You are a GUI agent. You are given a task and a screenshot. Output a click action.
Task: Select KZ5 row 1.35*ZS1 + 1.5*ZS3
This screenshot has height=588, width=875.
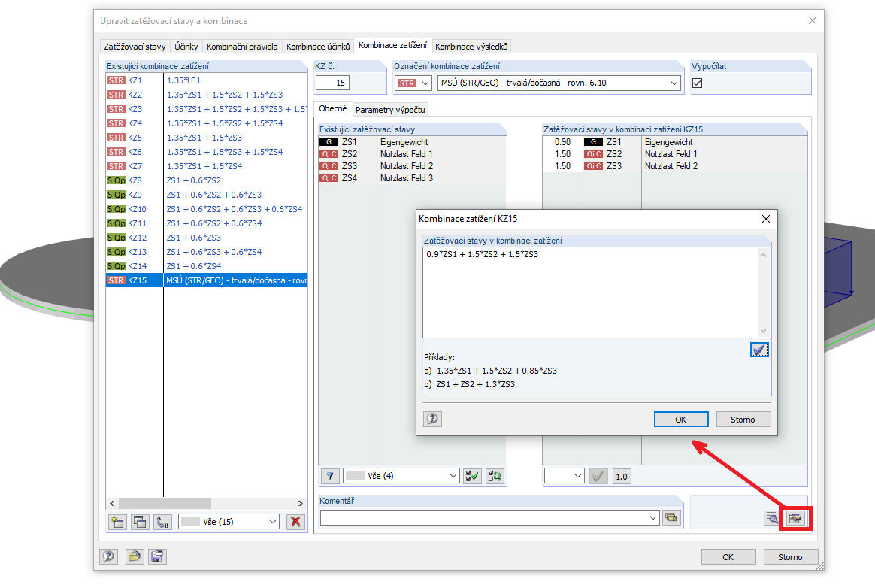coord(207,138)
